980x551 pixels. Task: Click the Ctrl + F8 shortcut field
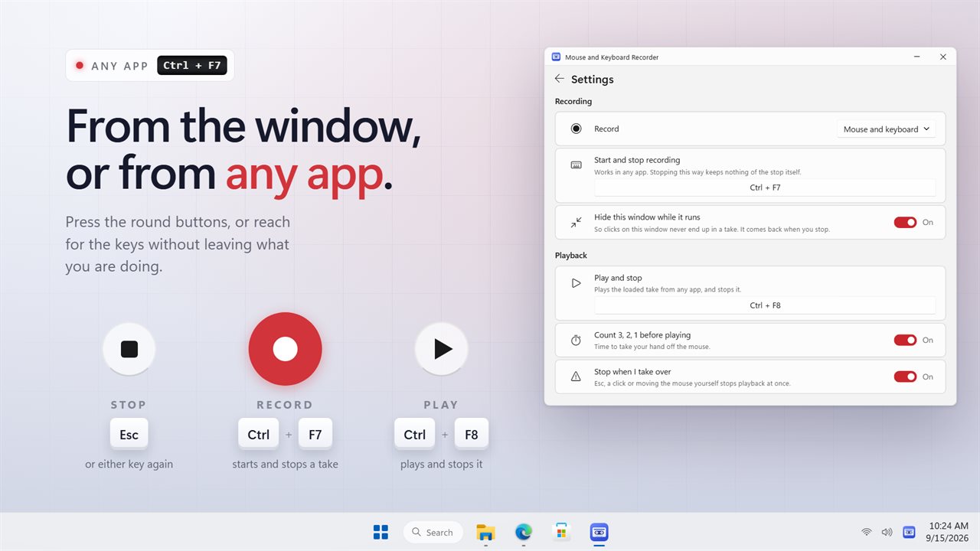[x=765, y=305]
